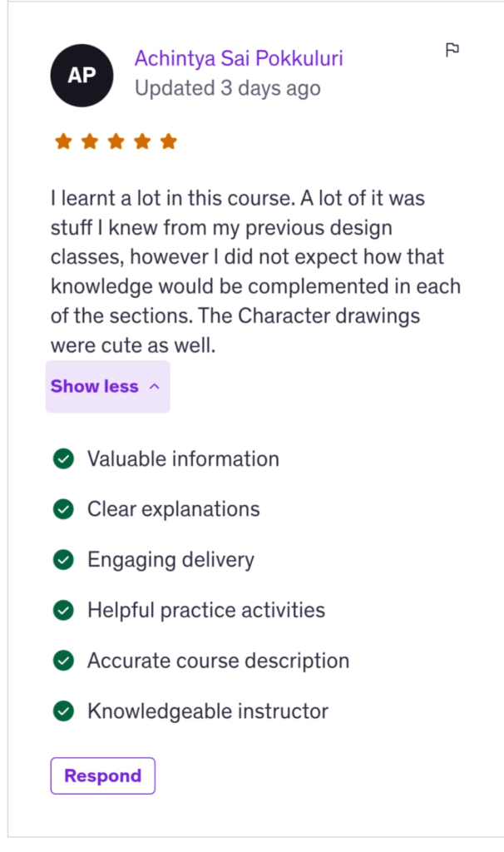Click the Engaging delivery checkmark

tap(63, 560)
